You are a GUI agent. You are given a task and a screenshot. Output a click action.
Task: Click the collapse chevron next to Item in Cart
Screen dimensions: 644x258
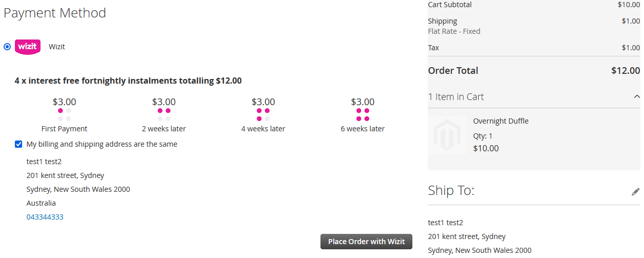[637, 96]
